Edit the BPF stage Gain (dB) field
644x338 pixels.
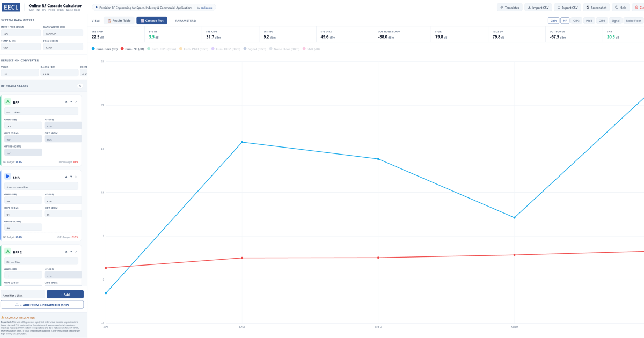[23, 125]
